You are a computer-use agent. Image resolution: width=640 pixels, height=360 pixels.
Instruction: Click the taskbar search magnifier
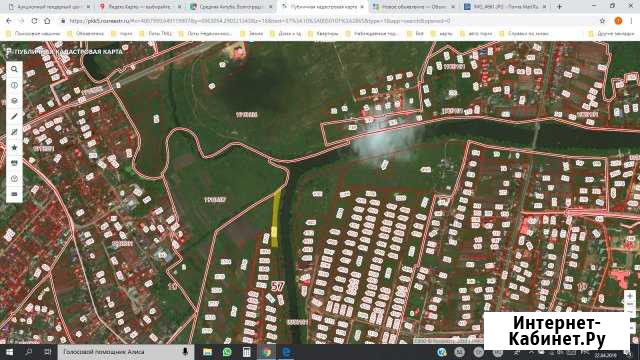tap(29, 352)
